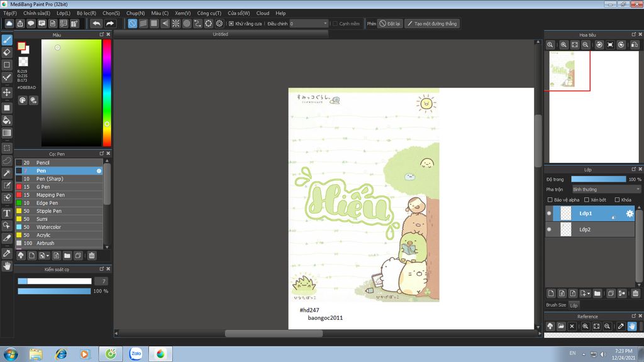Screen dimensions: 644x362
Task: Zoom in on the Navigator panel
Action: 563,45
